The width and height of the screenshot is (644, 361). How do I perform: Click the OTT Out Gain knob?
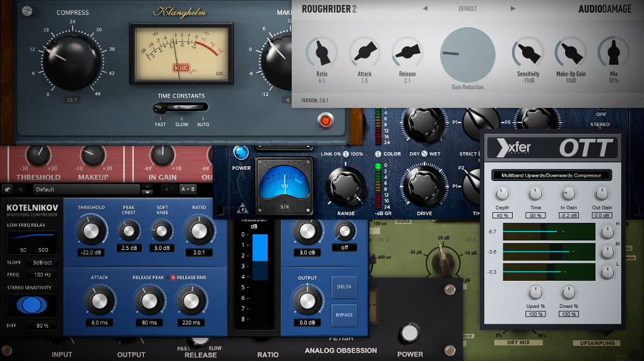[x=602, y=193]
